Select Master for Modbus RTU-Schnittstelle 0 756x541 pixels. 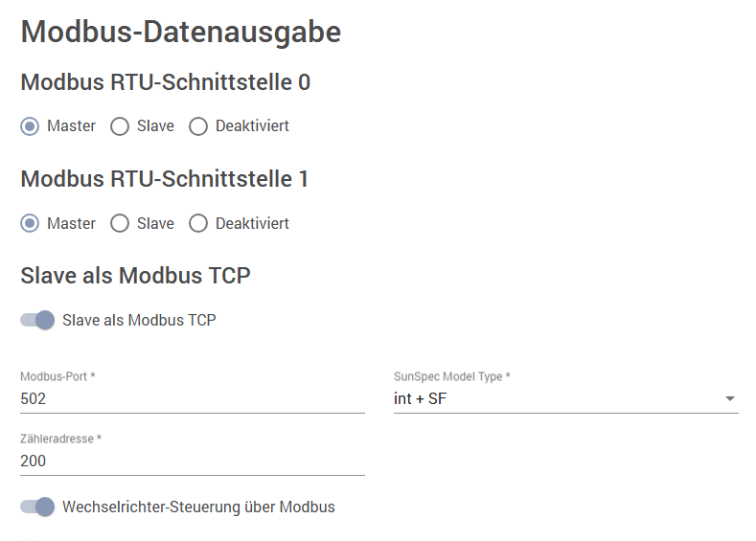[x=30, y=125]
